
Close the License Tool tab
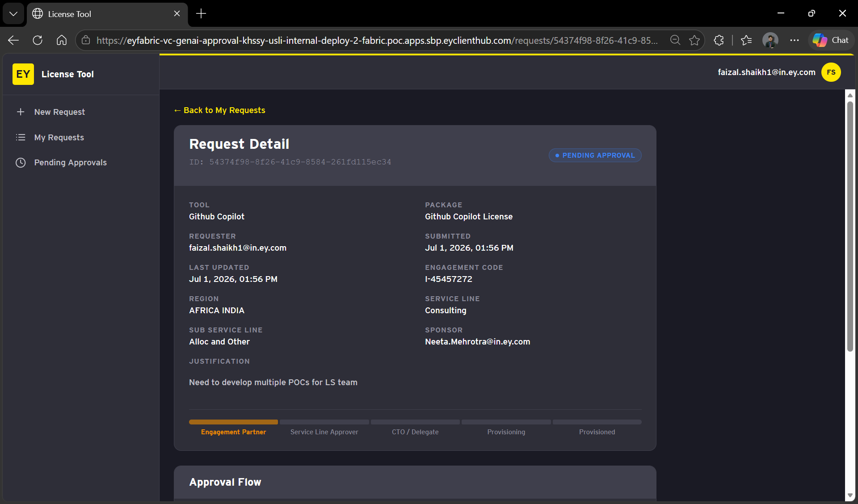coord(177,13)
